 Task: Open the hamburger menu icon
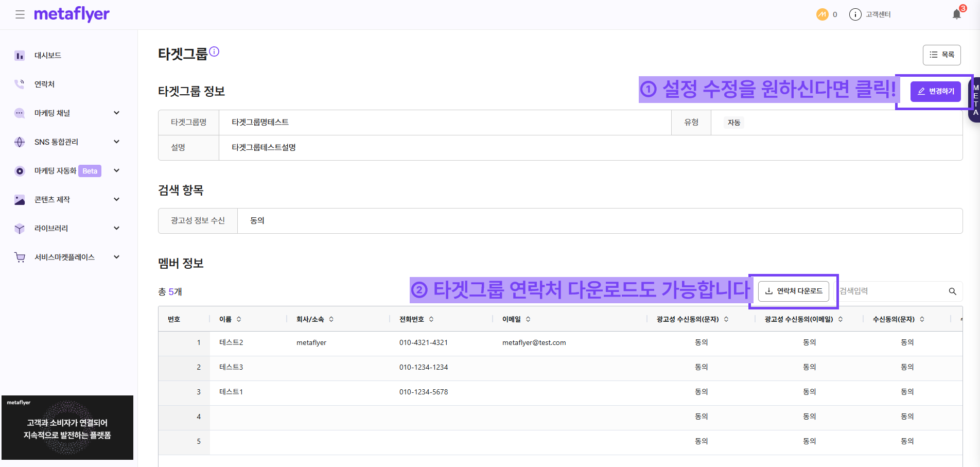click(x=20, y=14)
